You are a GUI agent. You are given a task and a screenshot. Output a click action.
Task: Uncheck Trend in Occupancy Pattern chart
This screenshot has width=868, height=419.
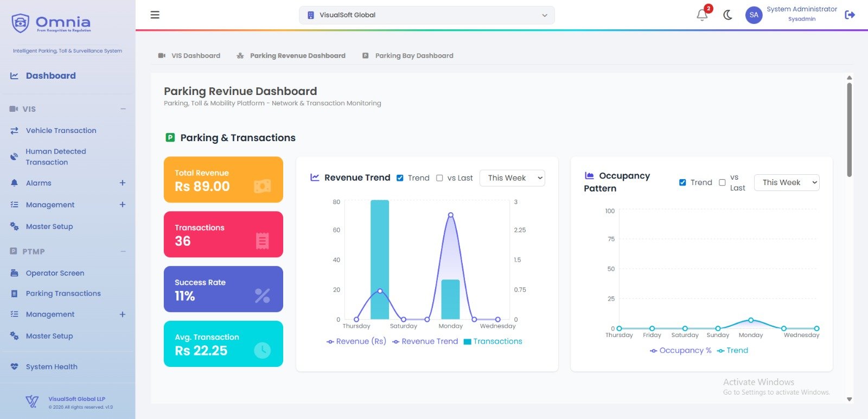(x=682, y=182)
